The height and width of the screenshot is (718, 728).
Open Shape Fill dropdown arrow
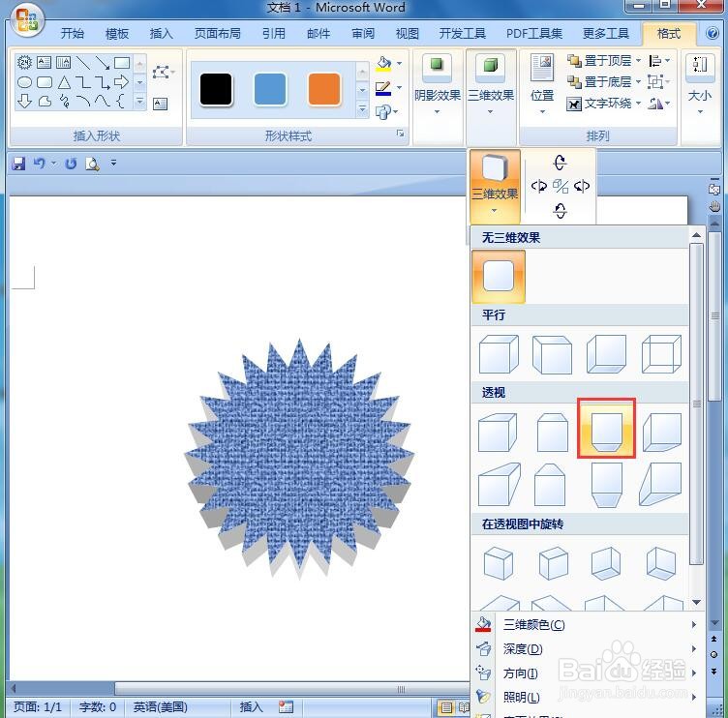(x=399, y=64)
